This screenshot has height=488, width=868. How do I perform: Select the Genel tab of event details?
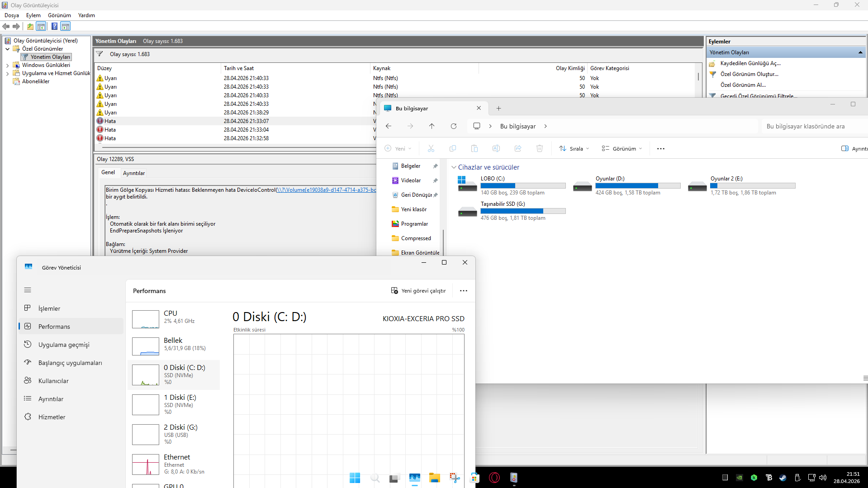tap(108, 172)
